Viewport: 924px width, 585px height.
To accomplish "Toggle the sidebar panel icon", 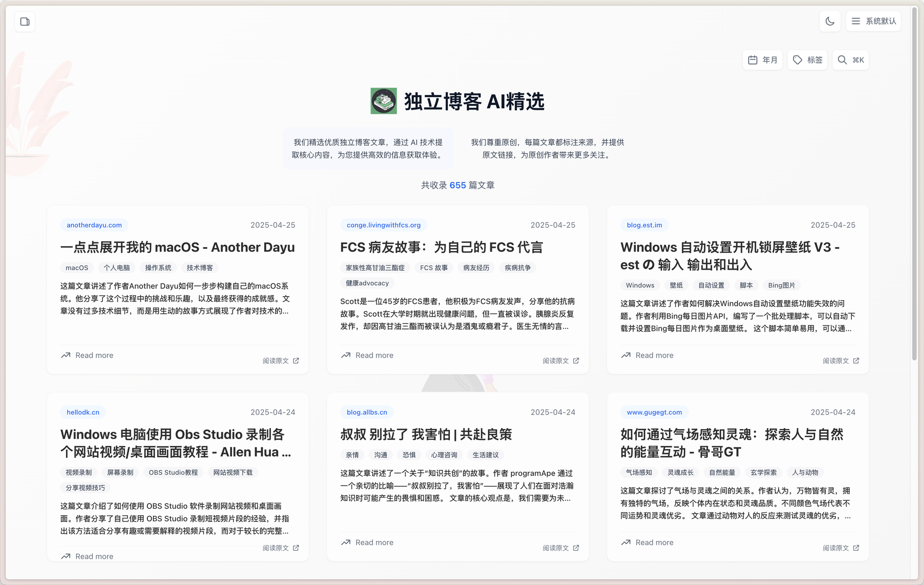I will click(x=25, y=22).
